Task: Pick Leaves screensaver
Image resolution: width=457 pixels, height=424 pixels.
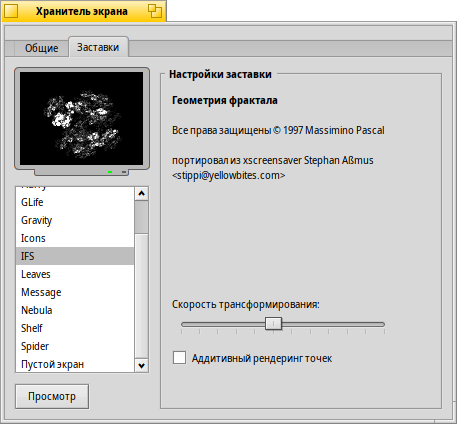Action: [x=75, y=274]
